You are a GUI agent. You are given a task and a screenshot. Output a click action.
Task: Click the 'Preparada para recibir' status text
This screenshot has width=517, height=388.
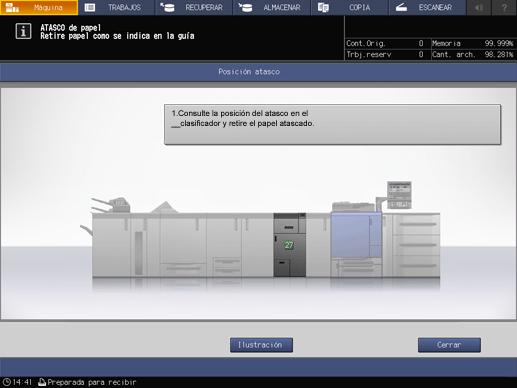click(x=92, y=382)
